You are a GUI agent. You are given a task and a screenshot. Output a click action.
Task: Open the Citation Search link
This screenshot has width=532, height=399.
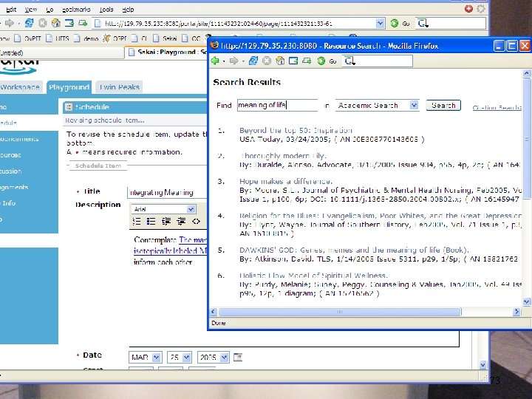[x=497, y=108]
